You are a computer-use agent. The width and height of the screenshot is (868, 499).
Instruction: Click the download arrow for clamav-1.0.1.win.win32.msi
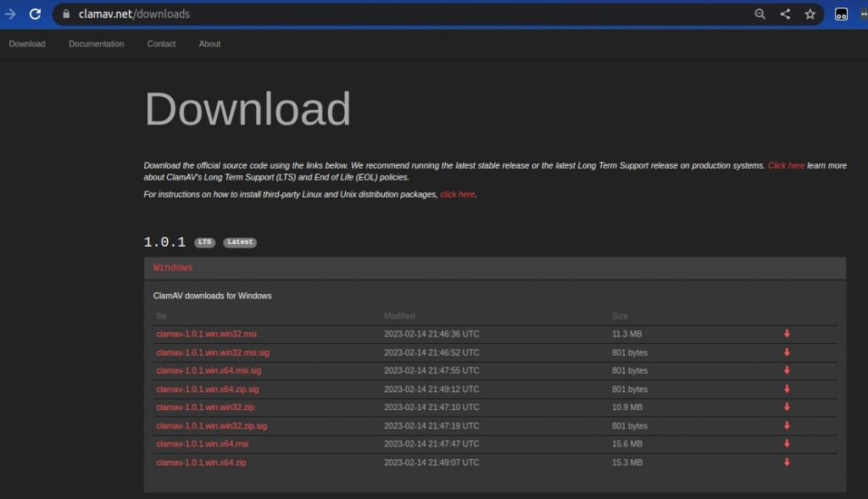click(x=786, y=334)
